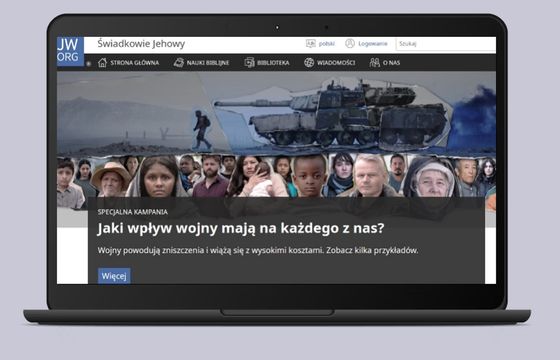Click the library icon beside Biblioteka
Viewport: 560px width, 360px height.
click(249, 62)
